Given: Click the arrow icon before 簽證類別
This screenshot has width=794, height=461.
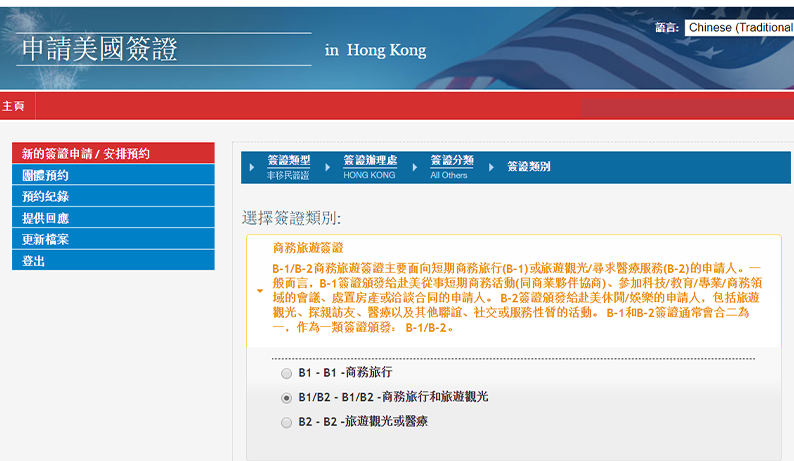Looking at the screenshot, I should pyautogui.click(x=492, y=167).
